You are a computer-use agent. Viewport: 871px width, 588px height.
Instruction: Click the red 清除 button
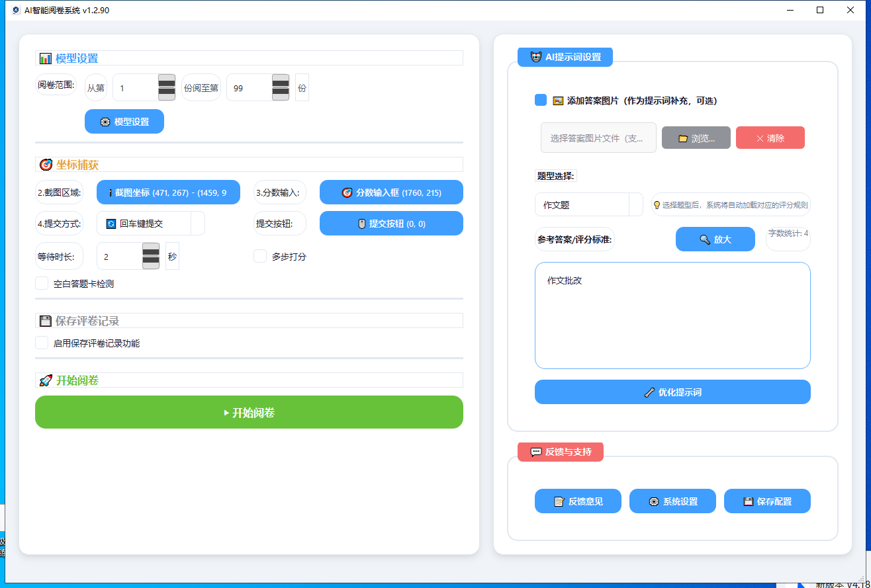(x=770, y=138)
